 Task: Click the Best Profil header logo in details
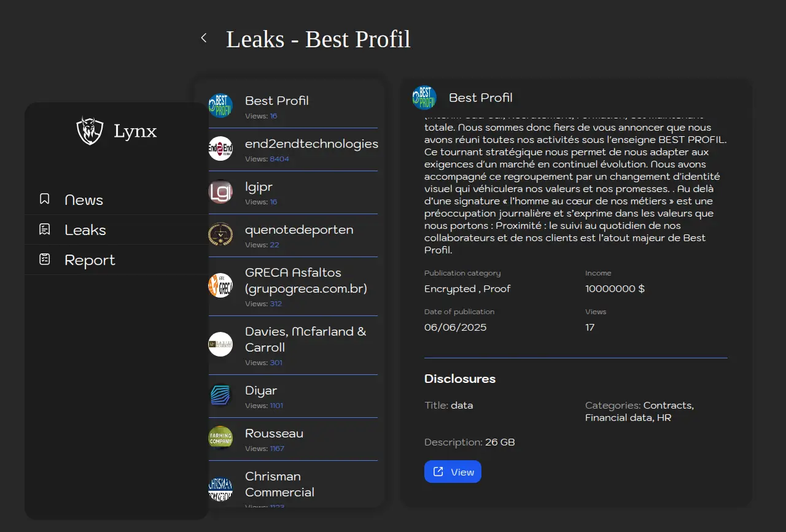(424, 98)
